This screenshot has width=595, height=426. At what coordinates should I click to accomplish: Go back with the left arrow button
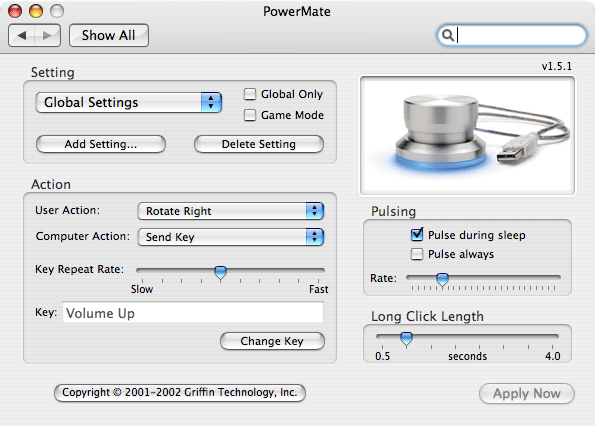(22, 36)
